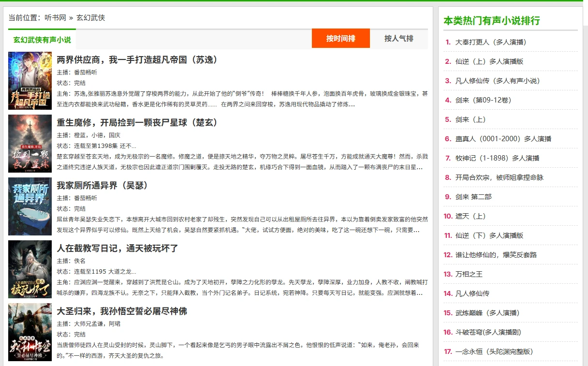Open 大圣归来 book cover thumbnail
Viewport: 588px width, 366px height.
point(30,332)
